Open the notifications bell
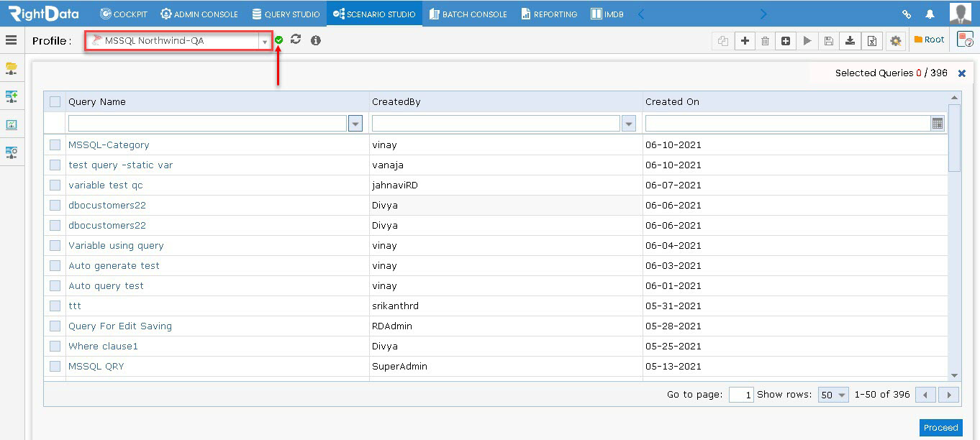The height and width of the screenshot is (440, 980). tap(930, 14)
